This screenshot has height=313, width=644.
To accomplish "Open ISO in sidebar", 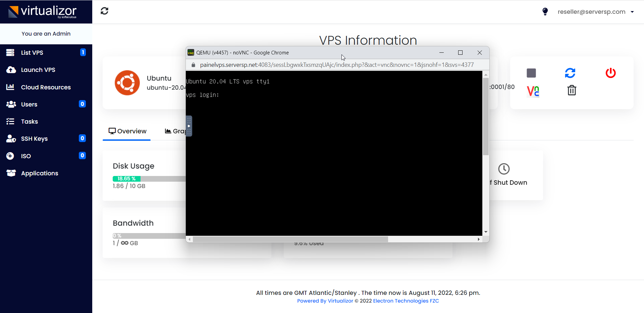I will (46, 156).
